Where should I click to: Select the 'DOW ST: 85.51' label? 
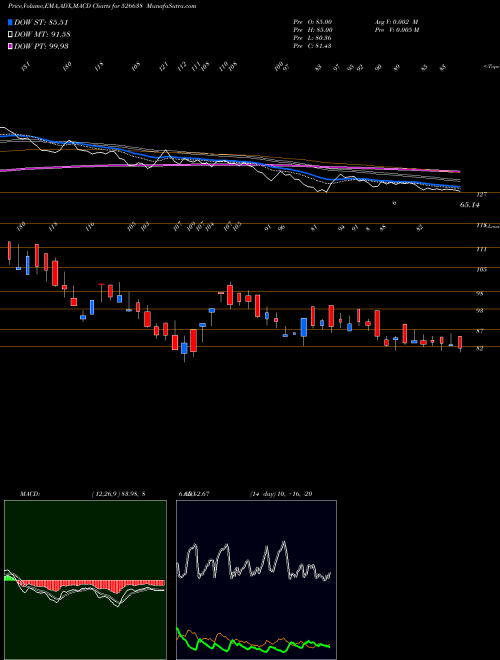coord(41,22)
